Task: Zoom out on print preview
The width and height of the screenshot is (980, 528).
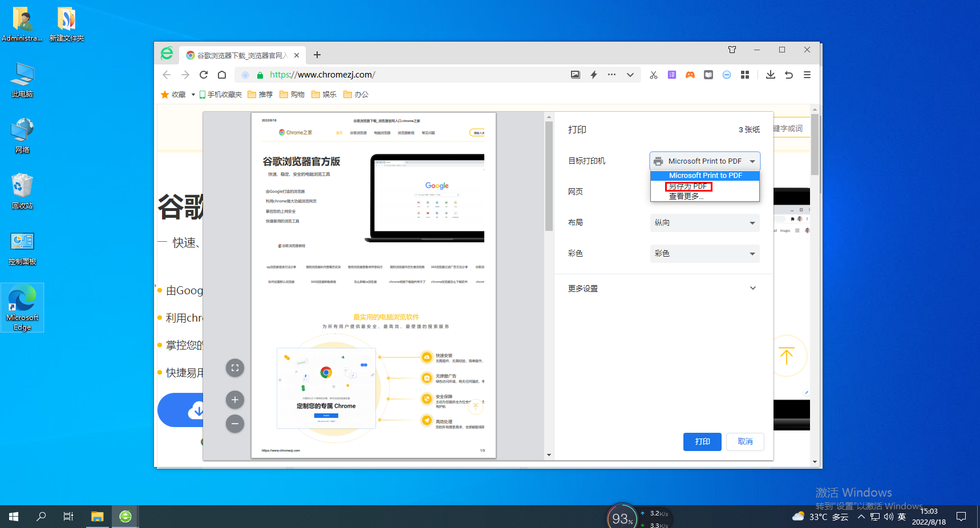Action: (x=235, y=424)
